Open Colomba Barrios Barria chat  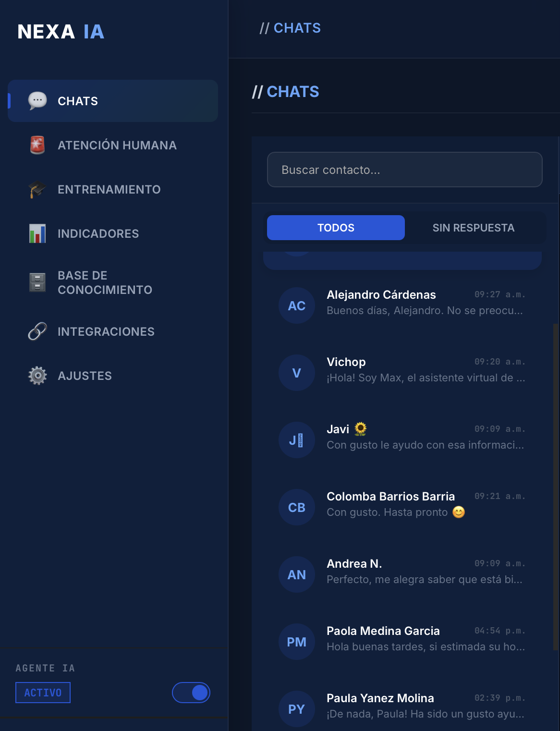point(402,507)
